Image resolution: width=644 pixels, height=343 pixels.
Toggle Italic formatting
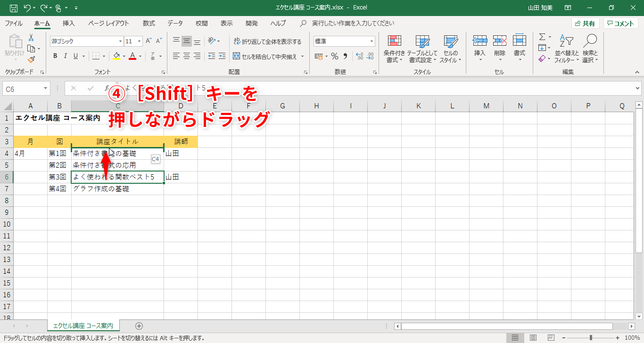[x=66, y=56]
